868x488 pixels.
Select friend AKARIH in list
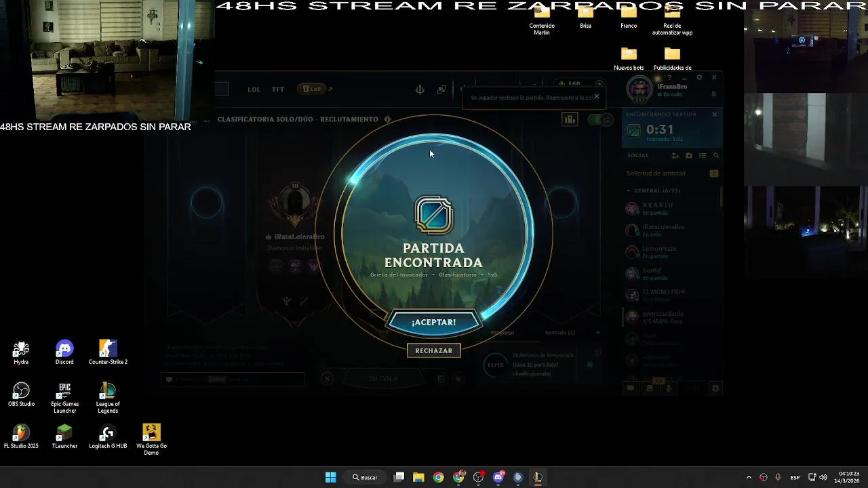pos(671,209)
